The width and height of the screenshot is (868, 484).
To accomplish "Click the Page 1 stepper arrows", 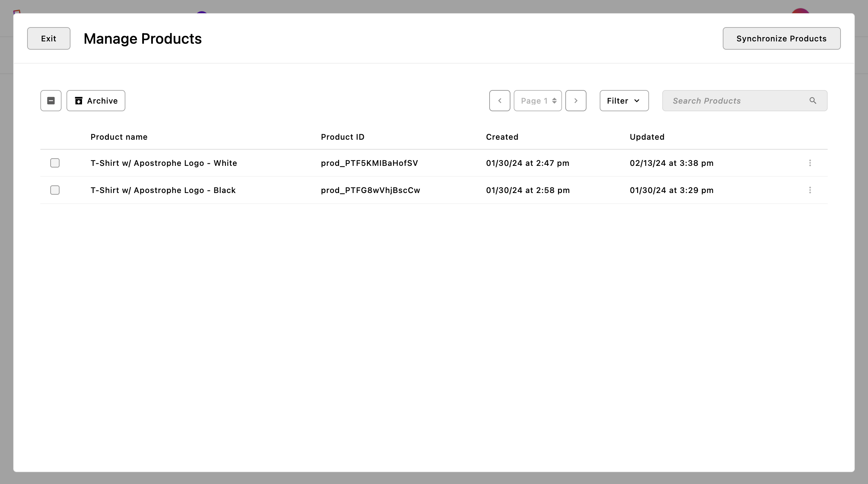I will (554, 101).
